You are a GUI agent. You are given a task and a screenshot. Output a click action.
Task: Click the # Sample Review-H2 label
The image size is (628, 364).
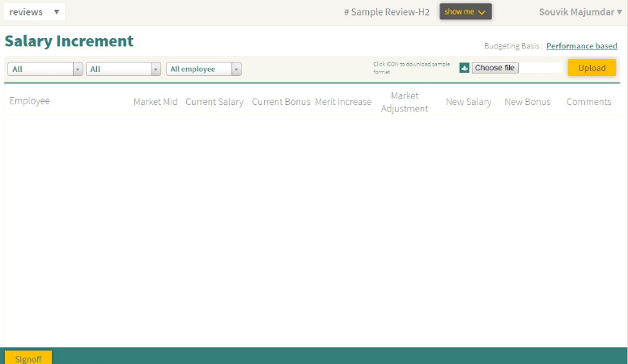click(x=387, y=12)
